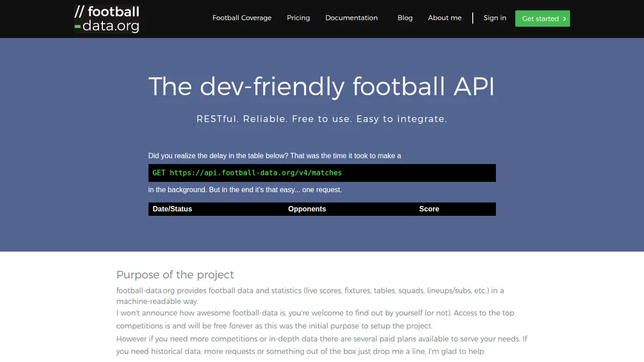Click the football-data.org logo

[107, 19]
